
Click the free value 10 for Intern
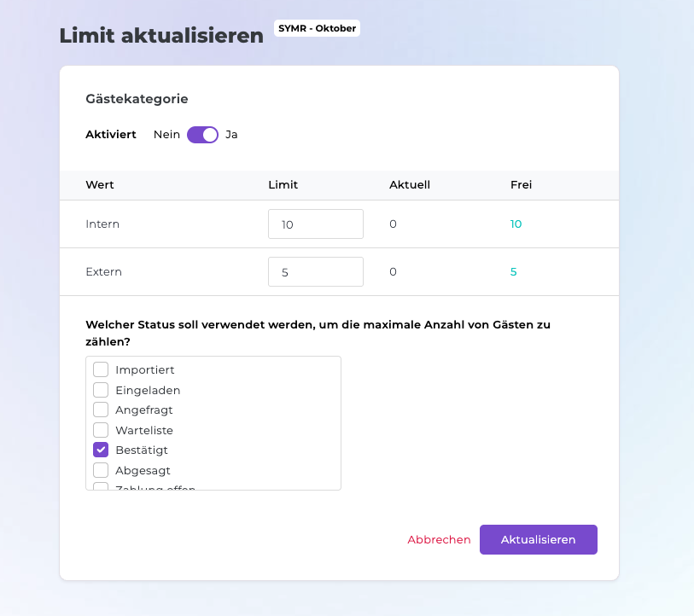516,224
